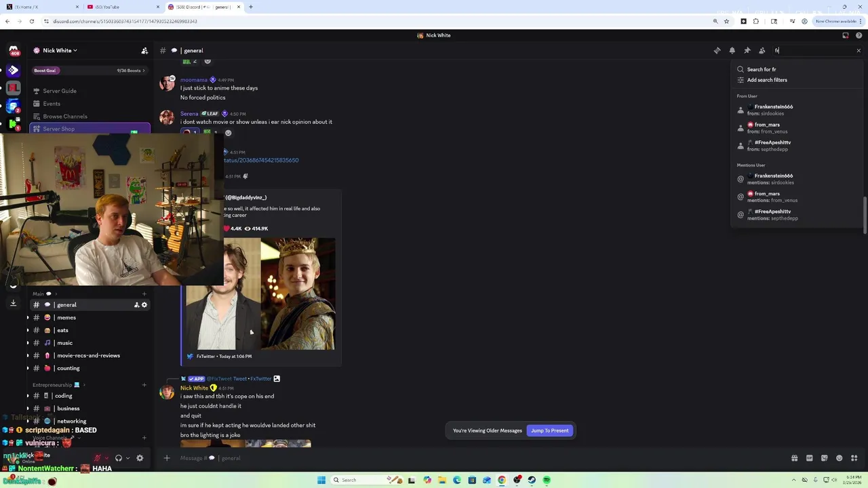
Task: Open the Threads icon in channel header
Action: pyautogui.click(x=717, y=50)
